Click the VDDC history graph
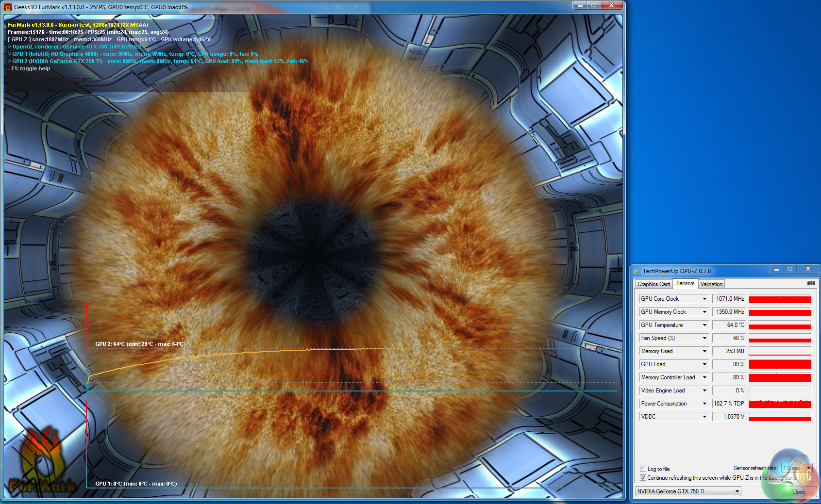The height and width of the screenshot is (504, 821). (780, 417)
